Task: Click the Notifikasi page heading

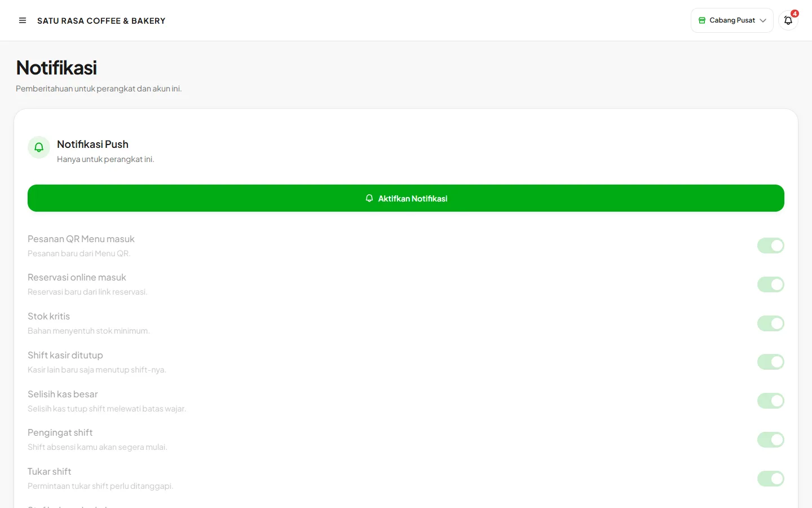Action: 56,68
